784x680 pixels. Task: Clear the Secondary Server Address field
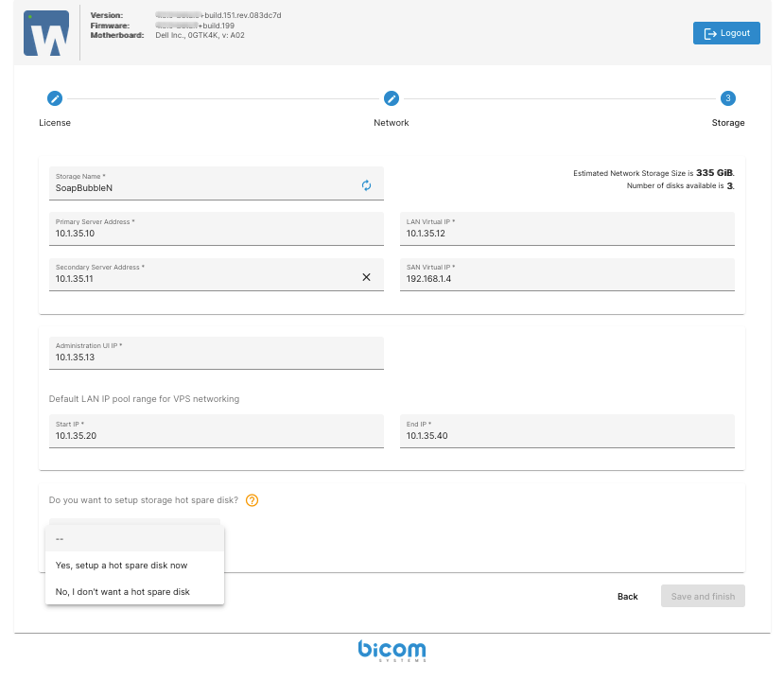(367, 277)
